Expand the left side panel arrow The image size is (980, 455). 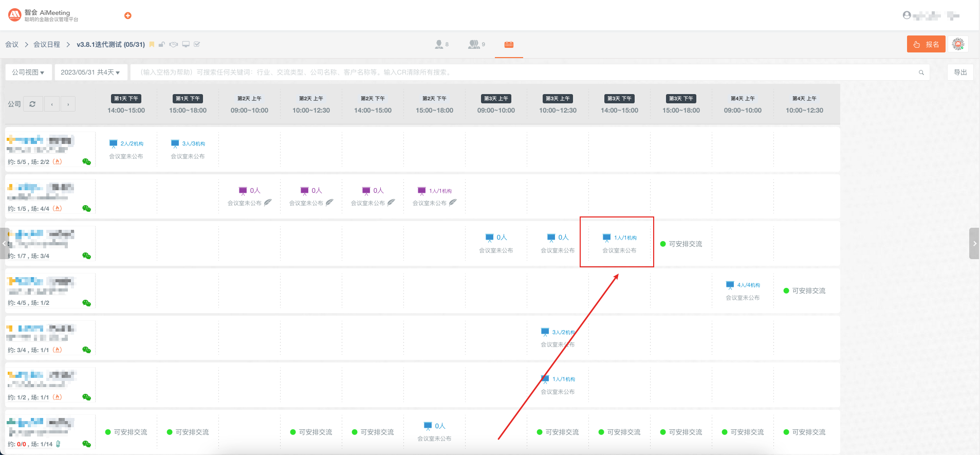point(4,243)
